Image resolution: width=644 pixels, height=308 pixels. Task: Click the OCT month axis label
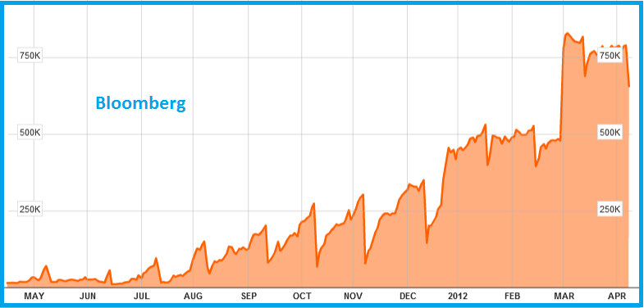tap(301, 297)
